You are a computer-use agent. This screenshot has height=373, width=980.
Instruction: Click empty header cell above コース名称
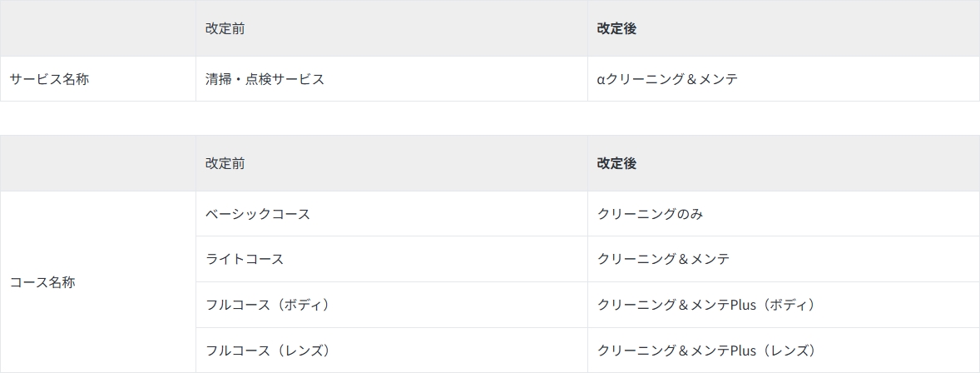[x=98, y=163]
